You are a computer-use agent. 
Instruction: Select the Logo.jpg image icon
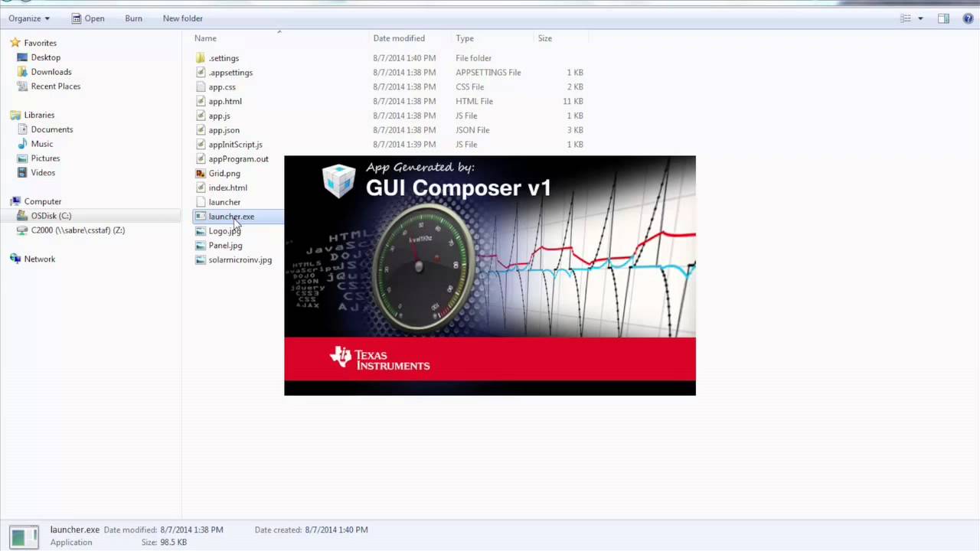coord(201,231)
